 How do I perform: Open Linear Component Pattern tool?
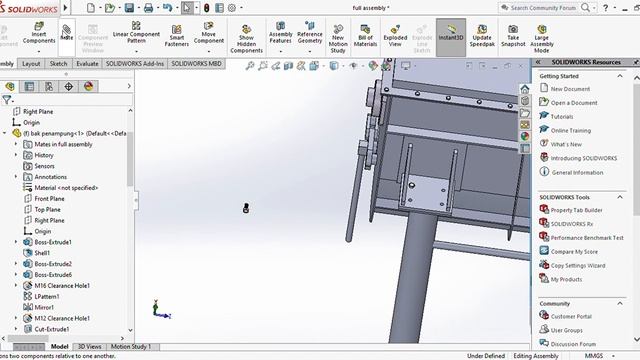[x=136, y=33]
